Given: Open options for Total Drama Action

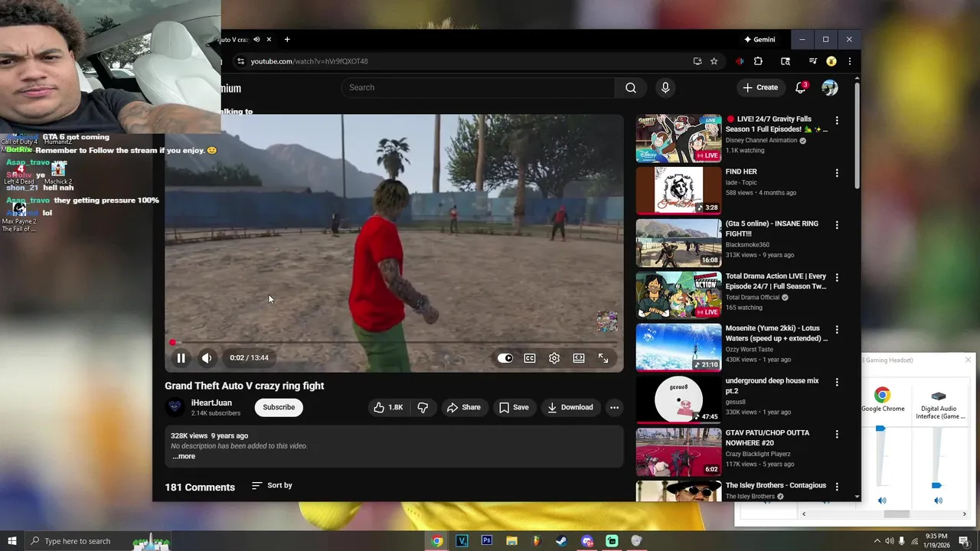Looking at the screenshot, I should (x=837, y=277).
